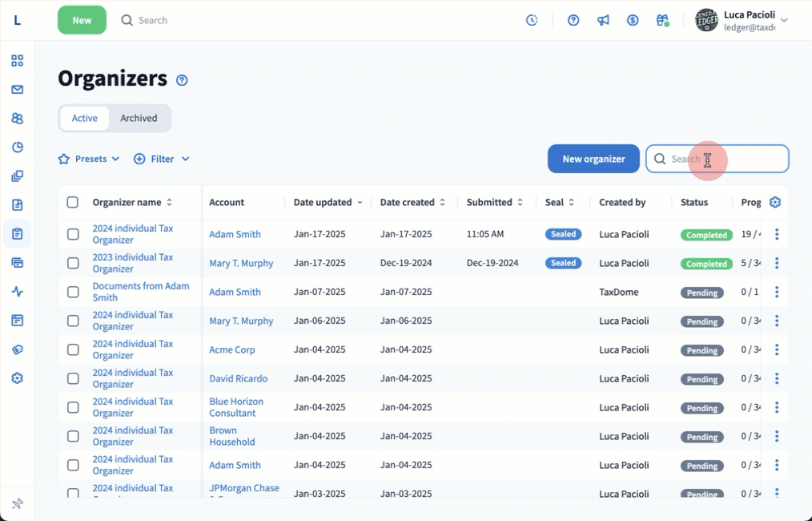Open the gift rewards icon

pos(661,20)
